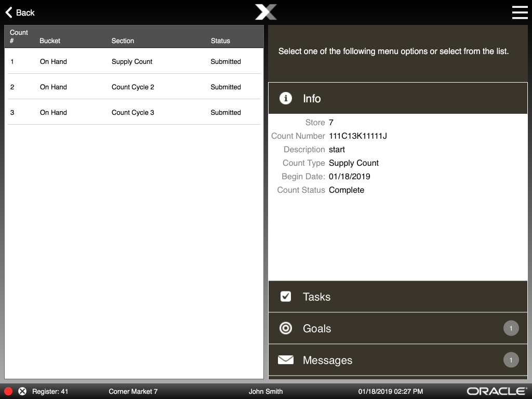Image resolution: width=532 pixels, height=399 pixels.
Task: Click the Info circle icon
Action: pos(286,98)
